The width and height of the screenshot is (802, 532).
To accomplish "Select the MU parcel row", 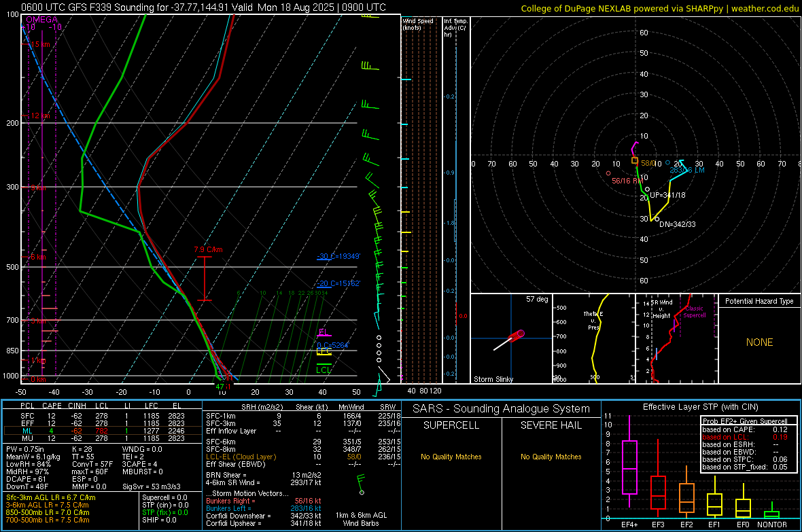I will pos(103,438).
